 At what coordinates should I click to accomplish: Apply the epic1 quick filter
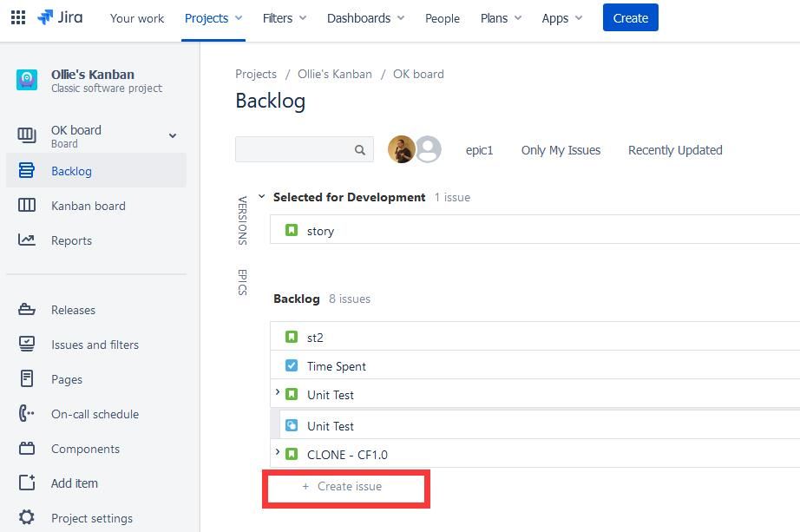pyautogui.click(x=480, y=150)
